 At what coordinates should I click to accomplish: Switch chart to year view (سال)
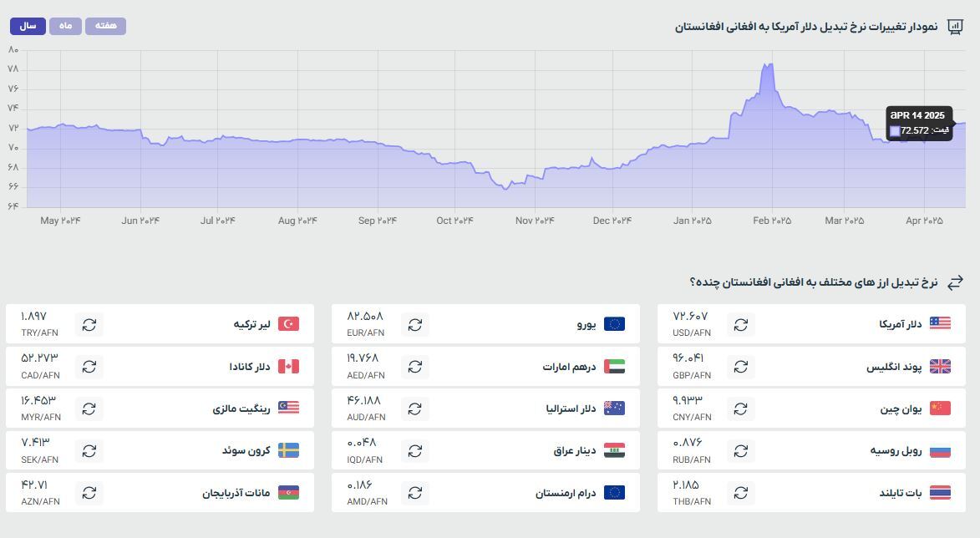(x=28, y=26)
